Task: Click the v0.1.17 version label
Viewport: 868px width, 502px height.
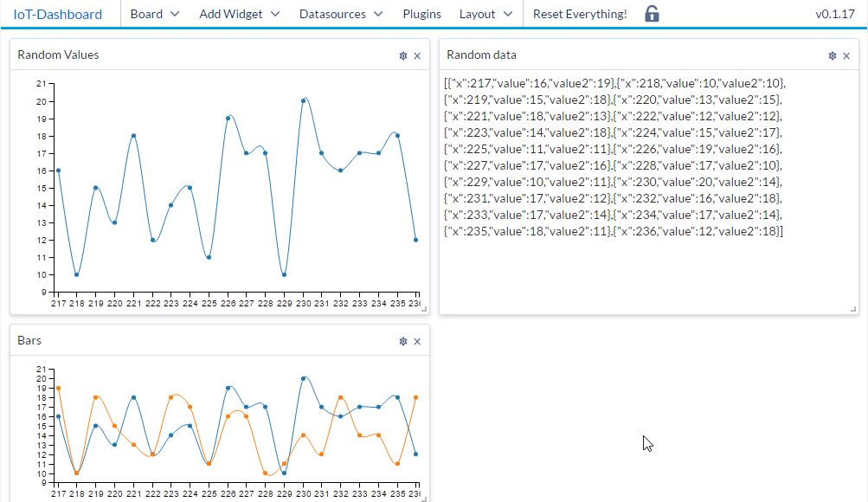Action: (834, 14)
